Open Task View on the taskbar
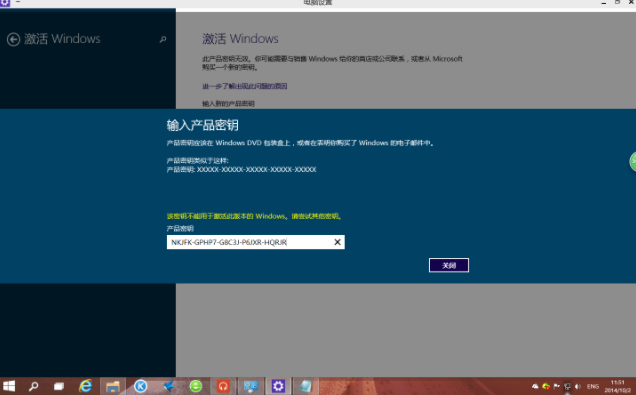636x395 pixels. [x=59, y=386]
